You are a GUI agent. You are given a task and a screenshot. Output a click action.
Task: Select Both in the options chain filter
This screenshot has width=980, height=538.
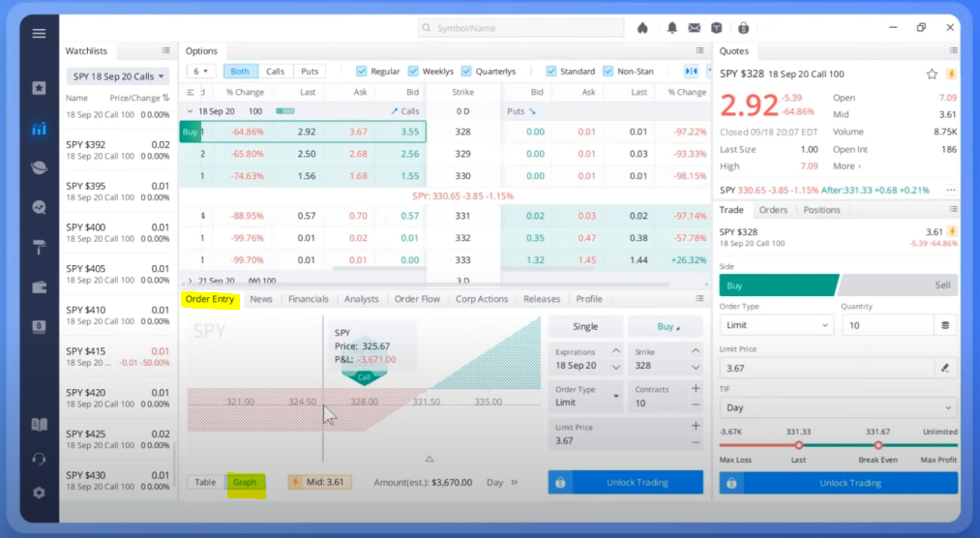[239, 72]
